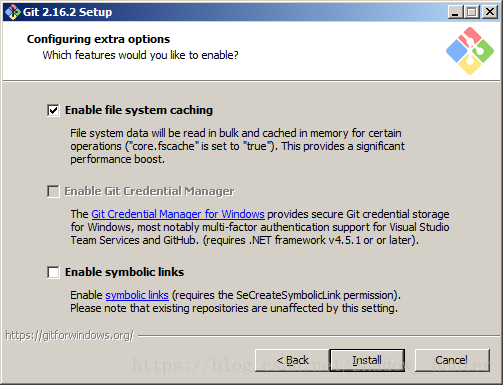Click the file system caching description text
This screenshot has height=385, width=503.
coord(237,146)
